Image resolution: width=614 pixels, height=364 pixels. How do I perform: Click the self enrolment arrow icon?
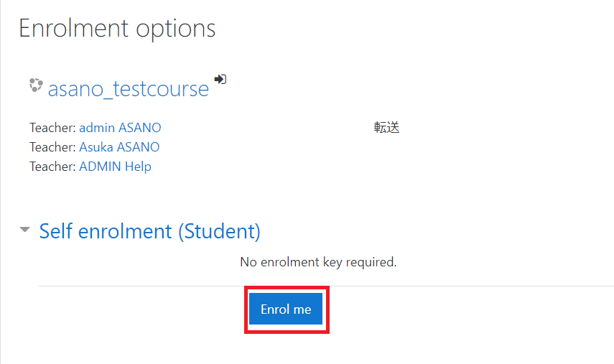pyautogui.click(x=220, y=79)
